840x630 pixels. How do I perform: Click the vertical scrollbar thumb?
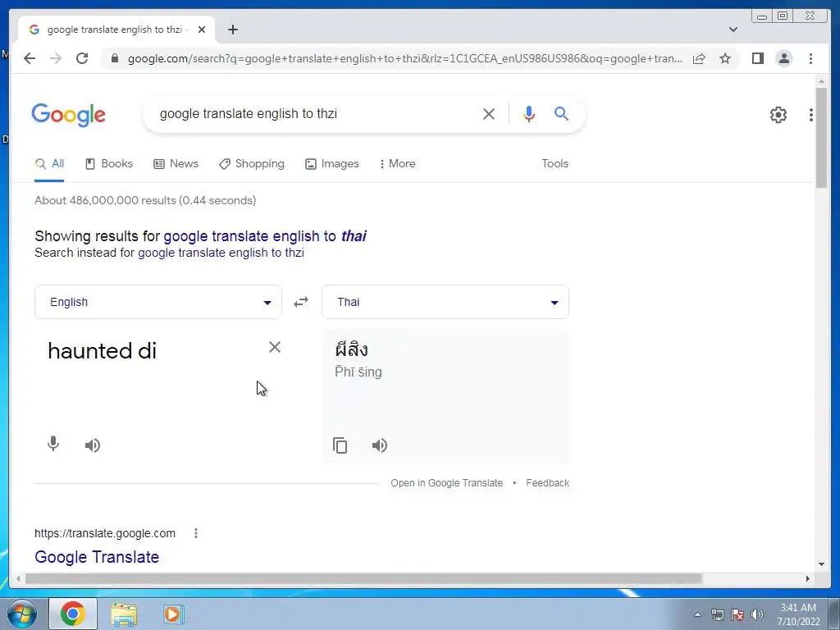pos(821,137)
